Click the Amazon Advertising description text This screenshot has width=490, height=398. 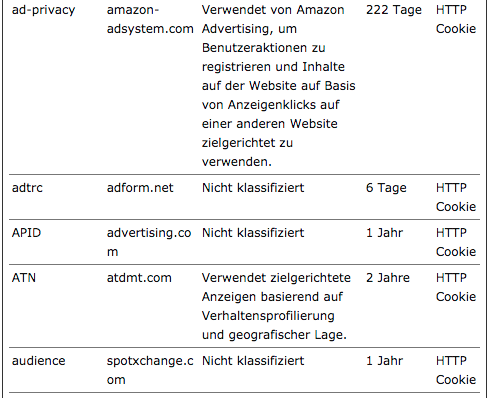278,86
